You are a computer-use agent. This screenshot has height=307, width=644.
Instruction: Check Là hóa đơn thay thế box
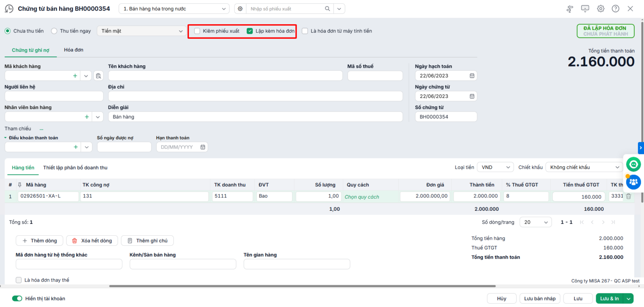[x=19, y=280]
